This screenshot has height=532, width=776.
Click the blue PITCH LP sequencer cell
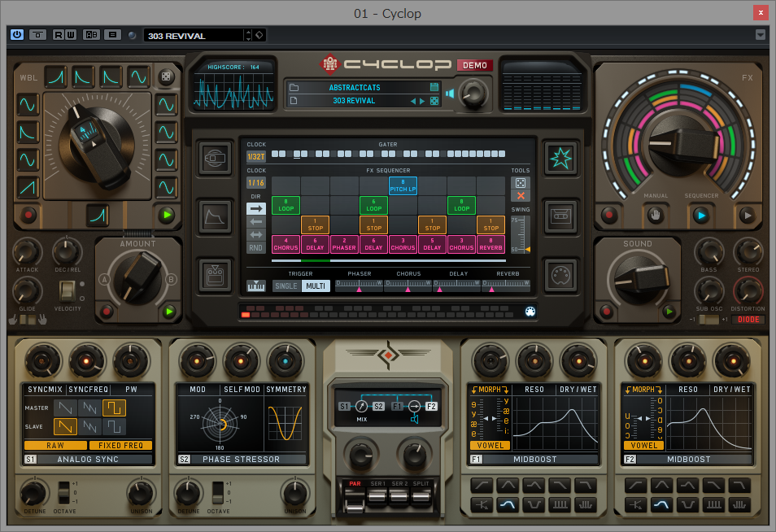tap(403, 185)
